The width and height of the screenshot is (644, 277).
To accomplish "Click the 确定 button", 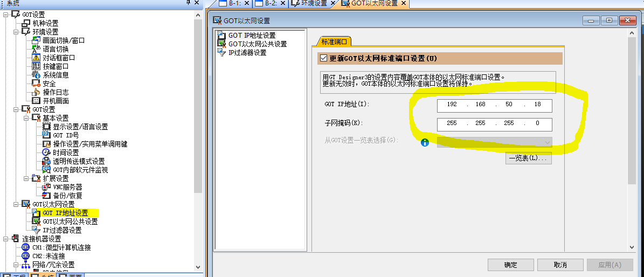I will [510, 265].
